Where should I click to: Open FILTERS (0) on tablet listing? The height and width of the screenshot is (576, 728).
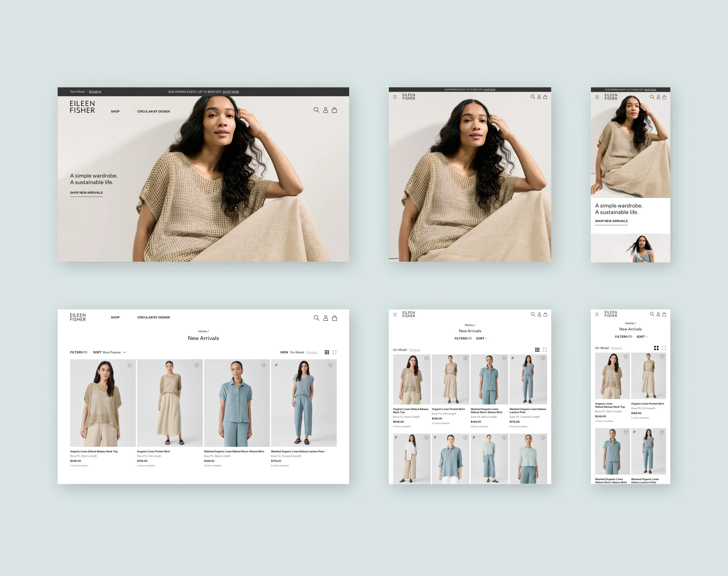(463, 338)
